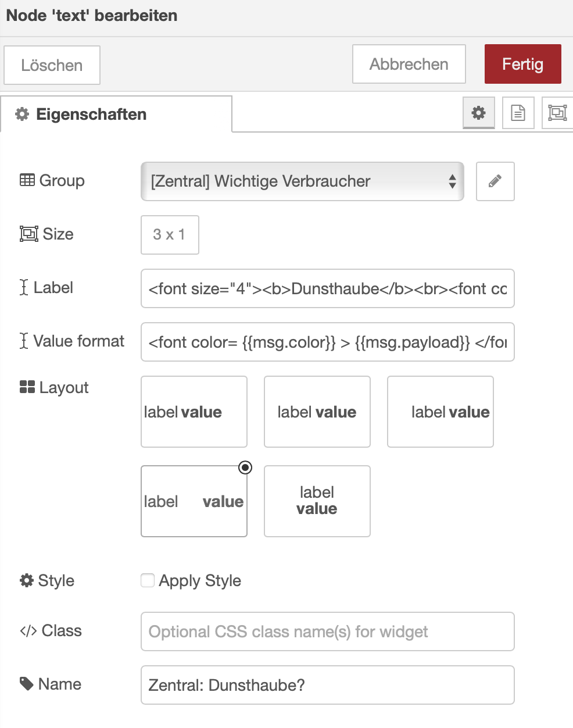Focus the Name input field
The image size is (573, 728).
[x=328, y=685]
